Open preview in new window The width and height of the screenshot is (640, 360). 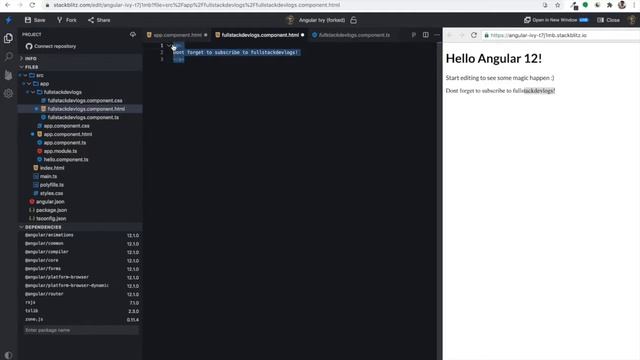coord(556,20)
